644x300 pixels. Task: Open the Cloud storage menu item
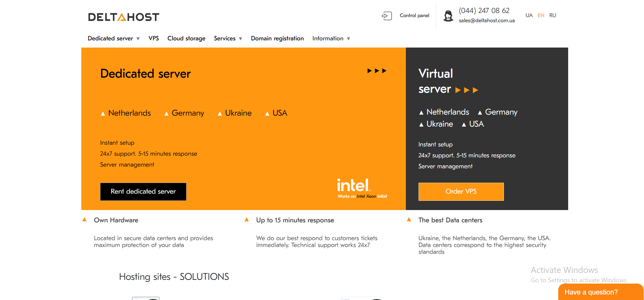[187, 38]
